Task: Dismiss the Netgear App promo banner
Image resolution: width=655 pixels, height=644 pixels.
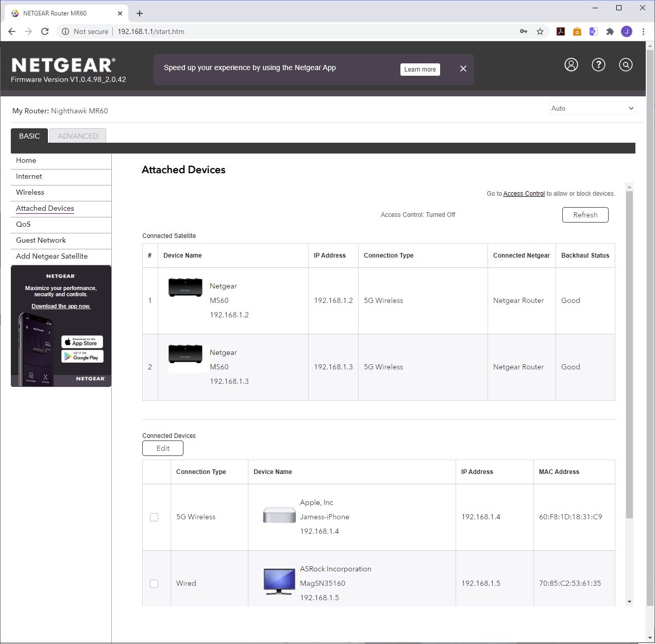Action: click(x=463, y=69)
